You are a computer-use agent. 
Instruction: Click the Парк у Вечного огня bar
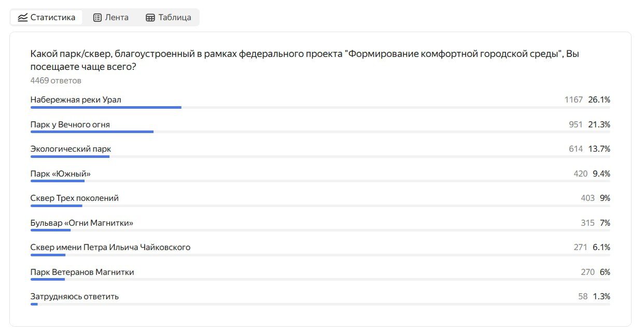[x=320, y=132]
